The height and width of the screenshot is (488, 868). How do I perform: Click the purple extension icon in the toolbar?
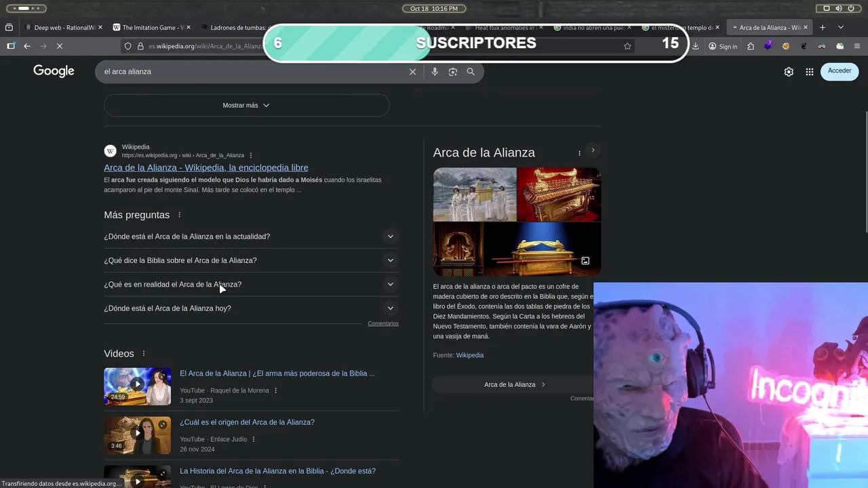click(768, 46)
